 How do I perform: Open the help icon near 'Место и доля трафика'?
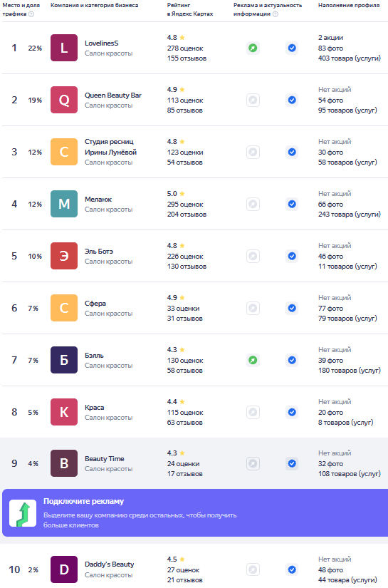point(31,14)
